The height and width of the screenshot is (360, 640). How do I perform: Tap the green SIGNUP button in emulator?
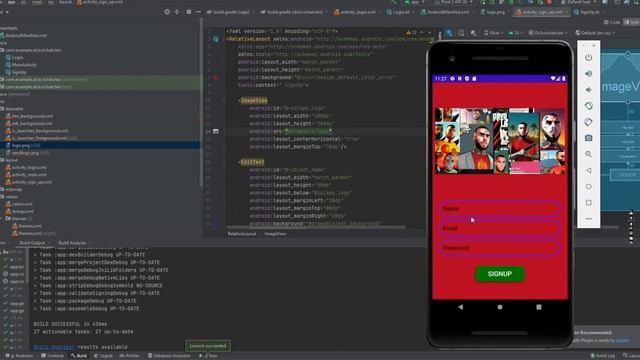tap(500, 274)
